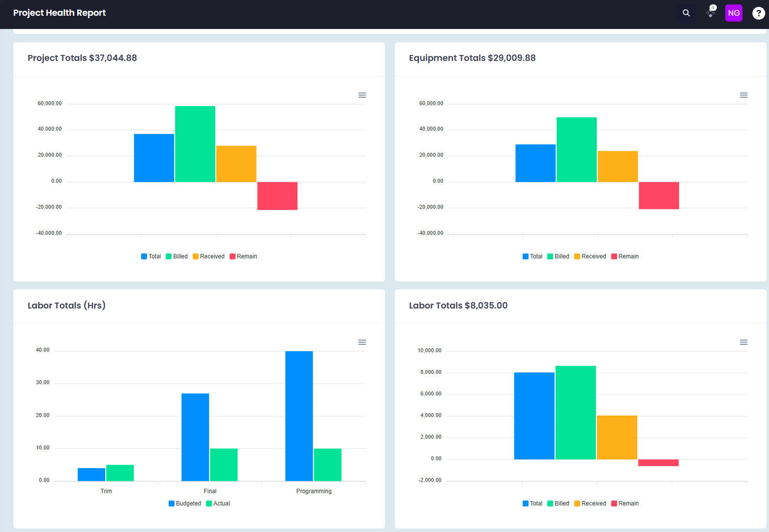Open the Equipment Totals chart hamburger menu
The height and width of the screenshot is (532, 769).
pyautogui.click(x=744, y=95)
